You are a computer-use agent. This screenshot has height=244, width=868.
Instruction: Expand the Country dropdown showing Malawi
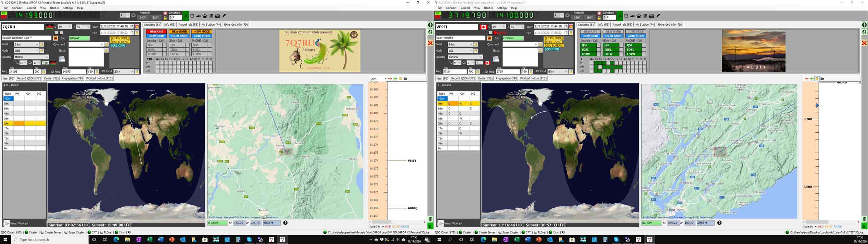pyautogui.click(x=31, y=57)
